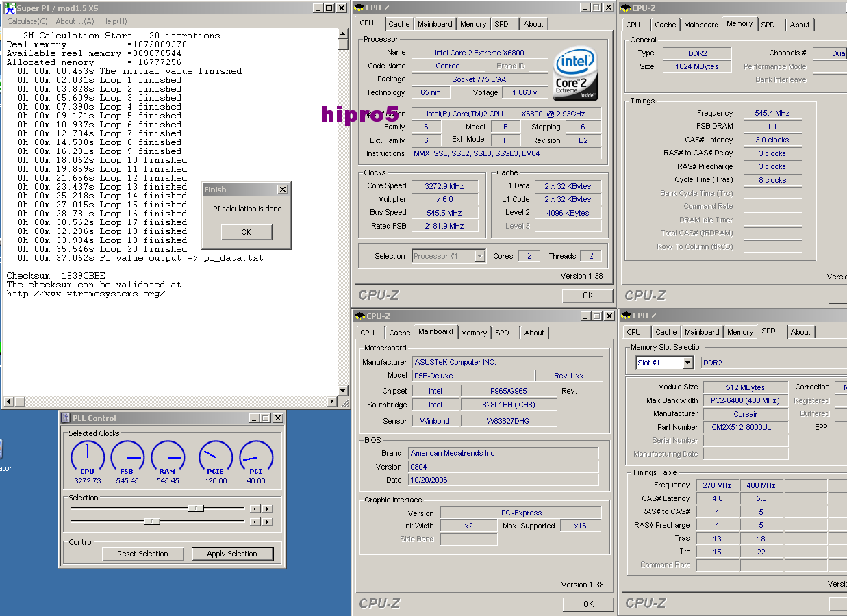Click the Super PI vertical scrollbar up arrow
The width and height of the screenshot is (847, 616).
[343, 34]
